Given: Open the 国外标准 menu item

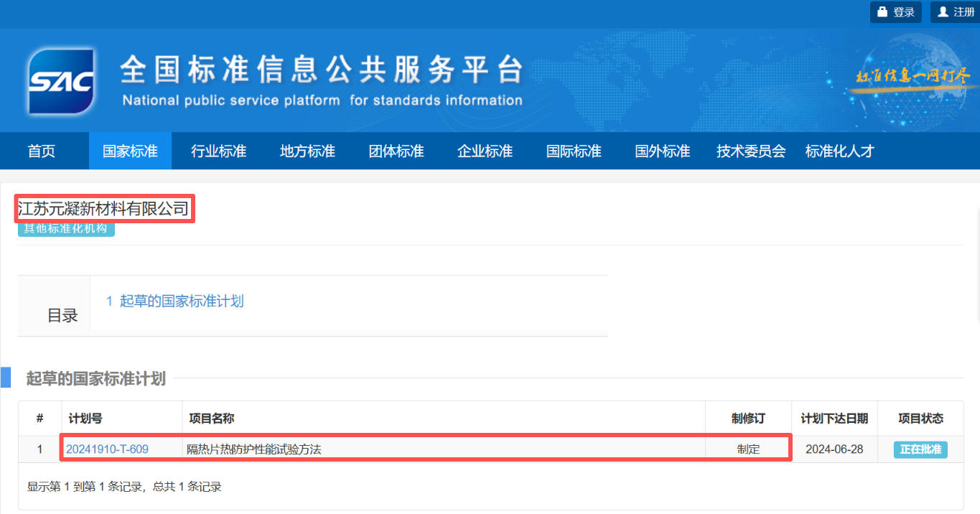Looking at the screenshot, I should [662, 151].
